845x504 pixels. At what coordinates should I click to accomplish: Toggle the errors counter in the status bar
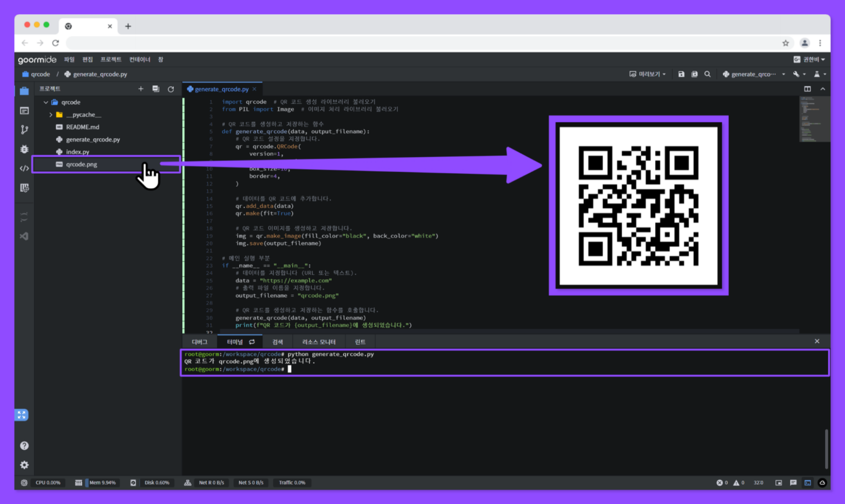(x=721, y=483)
